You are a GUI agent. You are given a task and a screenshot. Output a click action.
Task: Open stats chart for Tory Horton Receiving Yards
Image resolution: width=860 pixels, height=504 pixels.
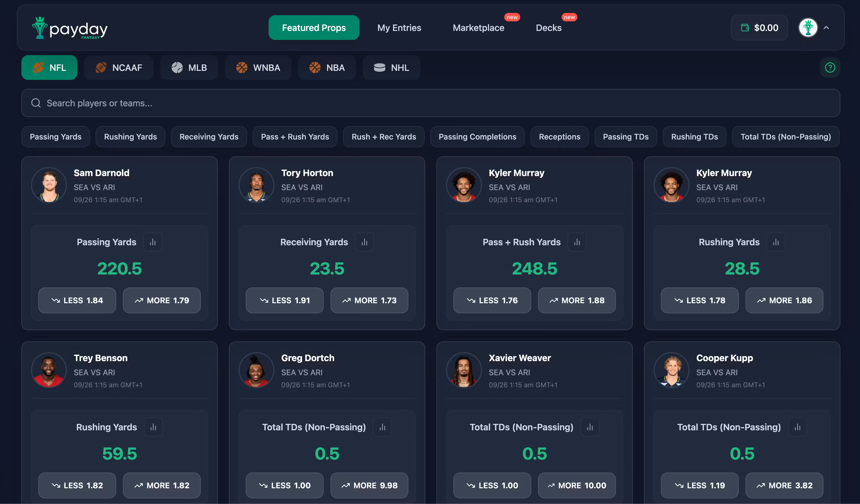[x=364, y=242]
